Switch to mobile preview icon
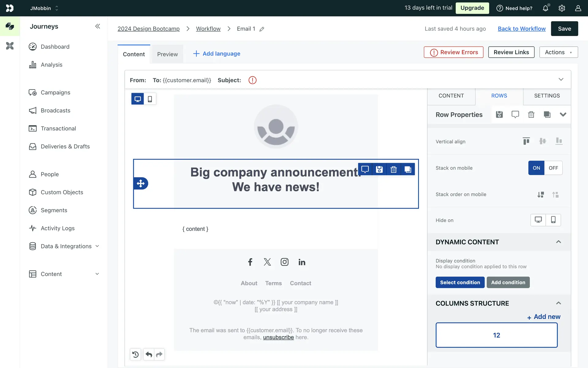 150,99
